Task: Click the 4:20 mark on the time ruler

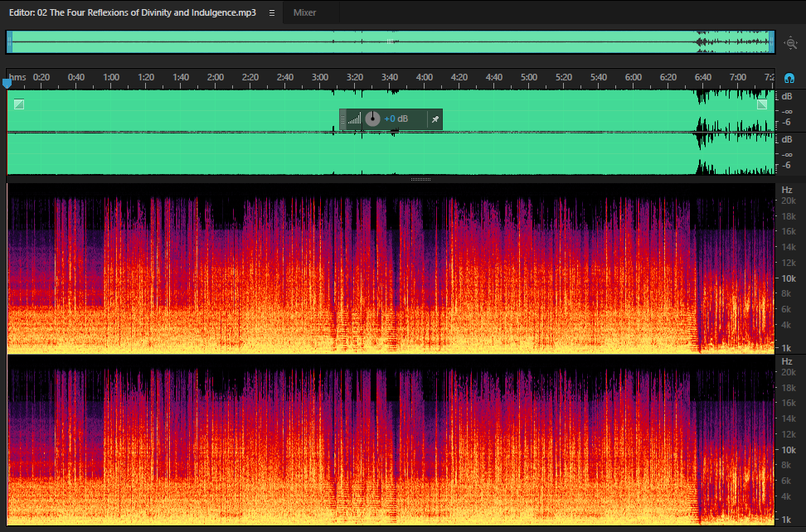Action: pyautogui.click(x=459, y=77)
